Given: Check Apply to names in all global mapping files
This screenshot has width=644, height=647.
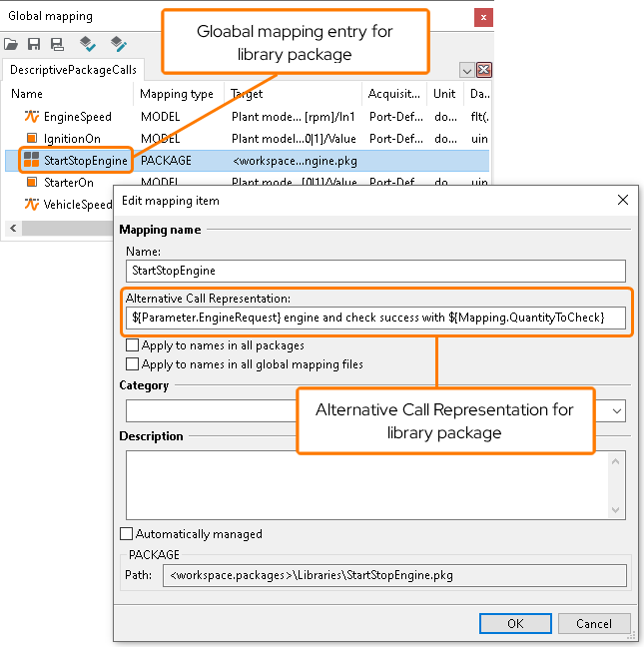Looking at the screenshot, I should click(x=132, y=363).
